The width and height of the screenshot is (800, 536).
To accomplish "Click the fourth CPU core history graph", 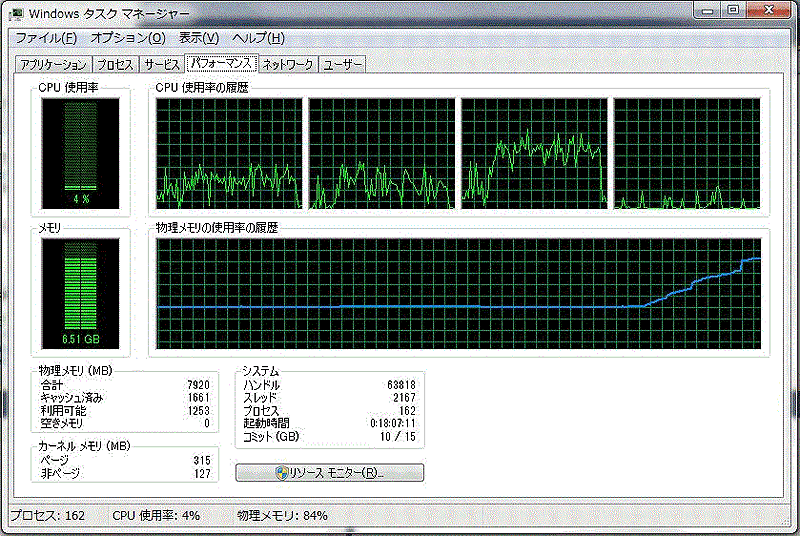I will [x=687, y=154].
